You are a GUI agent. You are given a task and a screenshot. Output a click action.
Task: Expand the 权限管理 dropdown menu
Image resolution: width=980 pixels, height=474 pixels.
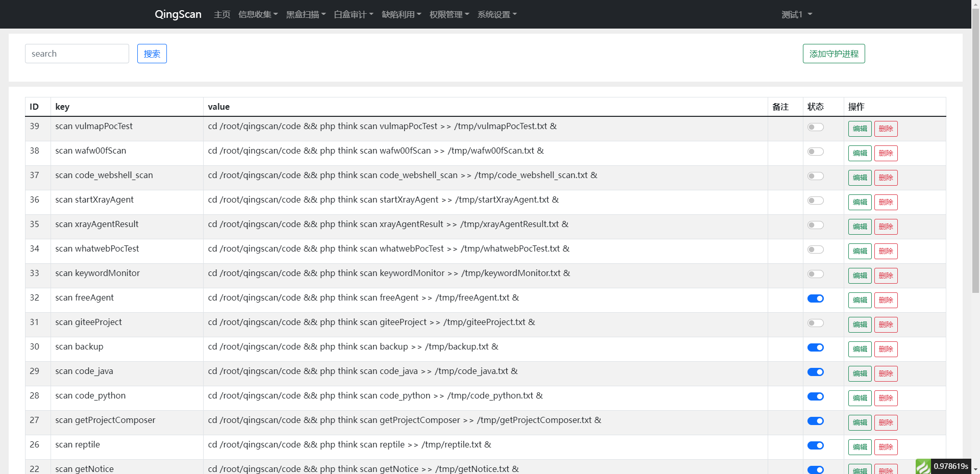(449, 14)
